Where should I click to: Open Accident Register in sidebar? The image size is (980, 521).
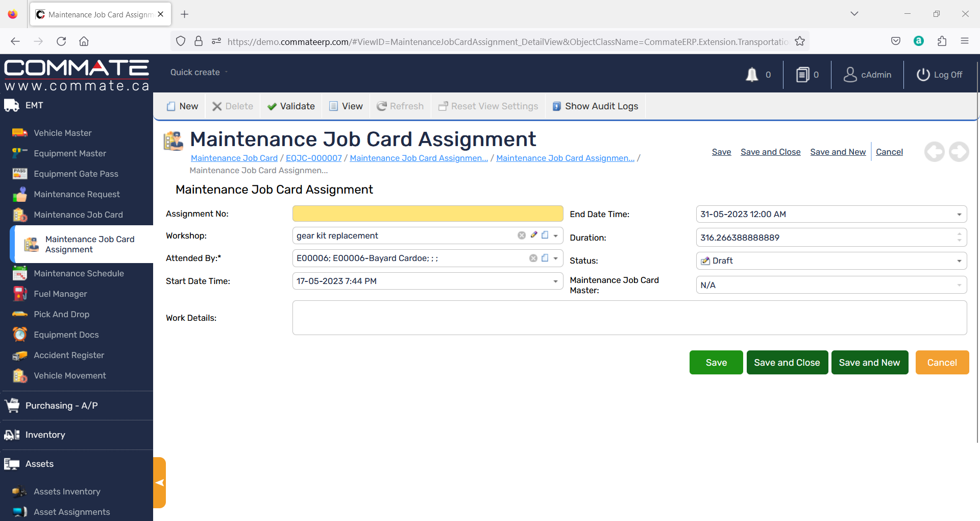pyautogui.click(x=69, y=355)
